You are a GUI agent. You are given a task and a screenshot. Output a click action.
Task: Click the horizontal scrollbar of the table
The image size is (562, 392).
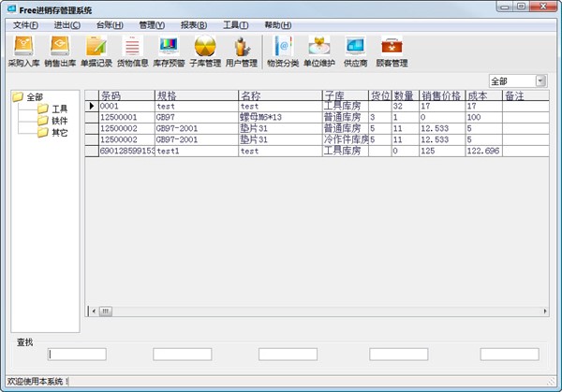309,312
